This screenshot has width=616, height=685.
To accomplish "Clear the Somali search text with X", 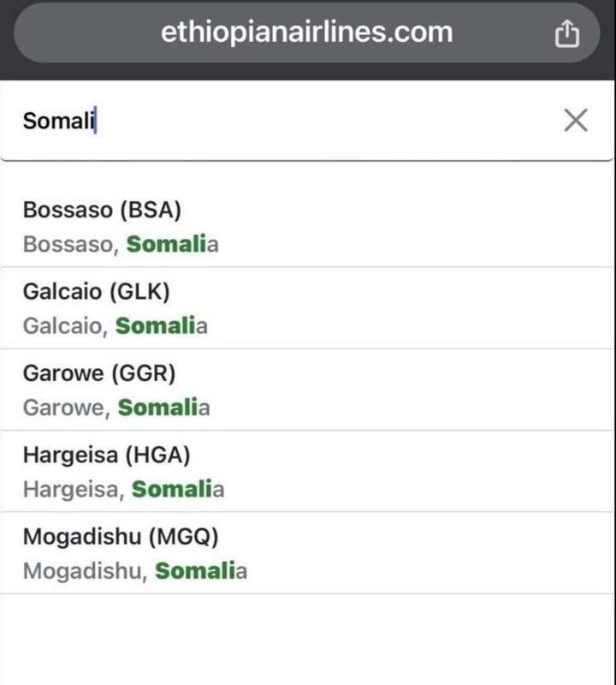I will 576,121.
